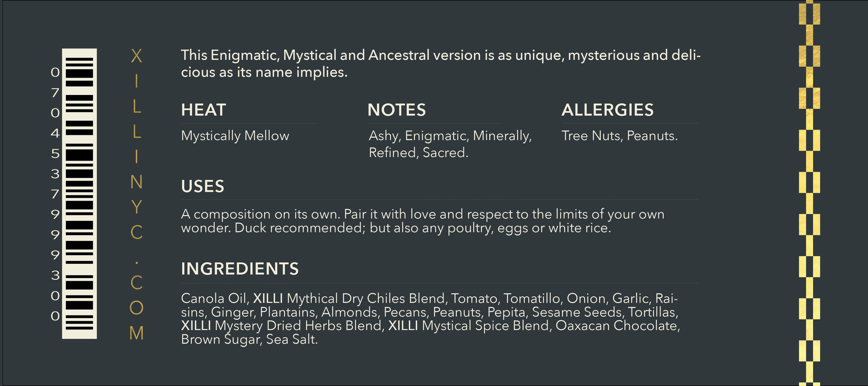Click the NOTES heading
The height and width of the screenshot is (386, 868).
[x=397, y=110]
